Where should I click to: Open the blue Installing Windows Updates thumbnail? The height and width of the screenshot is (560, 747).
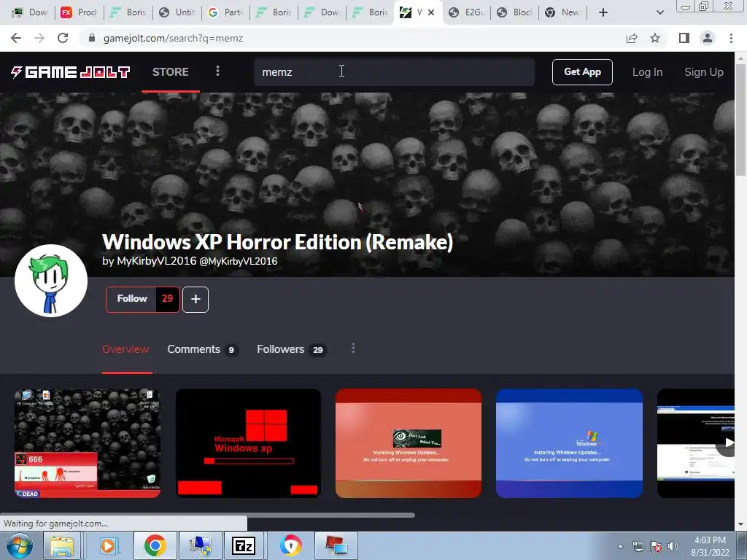569,443
